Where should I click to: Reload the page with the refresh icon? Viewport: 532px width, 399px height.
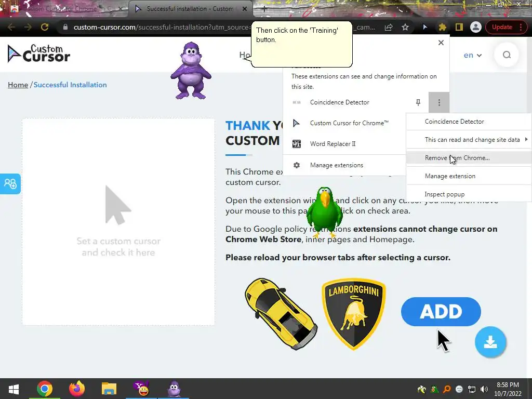tap(45, 27)
